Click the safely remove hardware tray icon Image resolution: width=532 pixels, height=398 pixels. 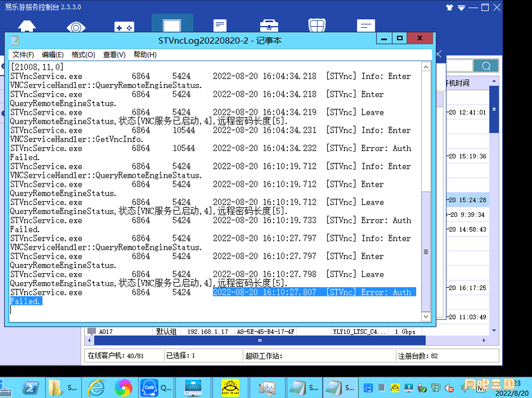[x=422, y=387]
